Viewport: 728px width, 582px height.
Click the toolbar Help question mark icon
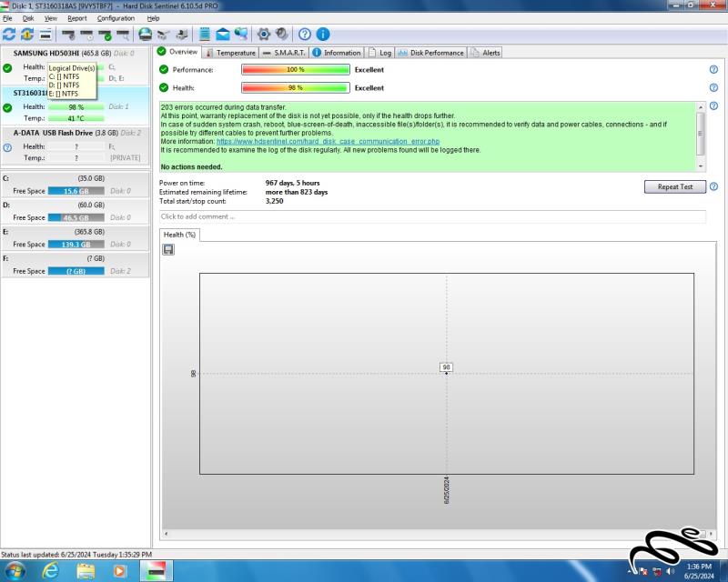point(305,35)
